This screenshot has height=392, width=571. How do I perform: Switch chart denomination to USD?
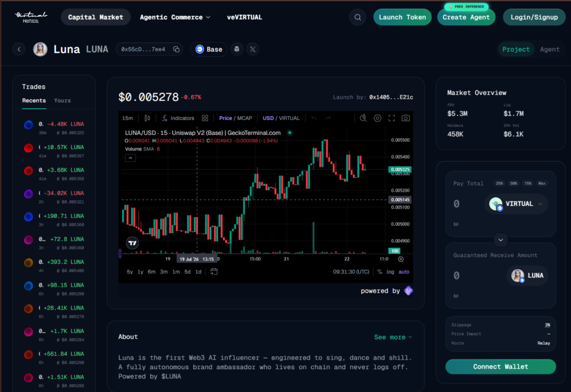[x=268, y=118]
